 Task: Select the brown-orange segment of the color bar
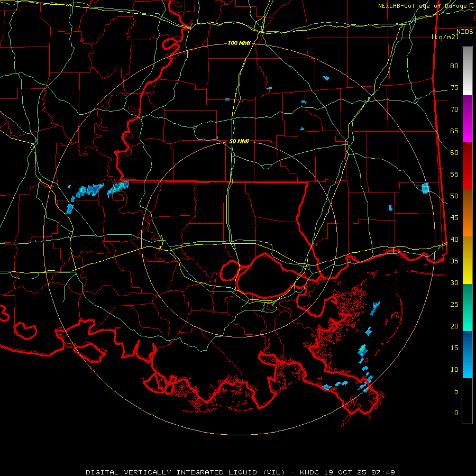[467, 213]
